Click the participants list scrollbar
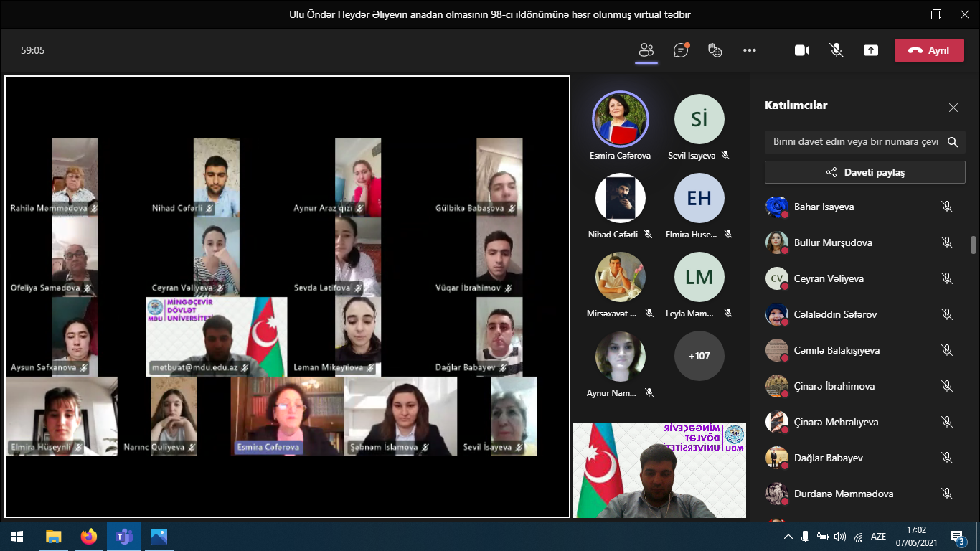Screen dimensions: 980x551 click(974, 245)
